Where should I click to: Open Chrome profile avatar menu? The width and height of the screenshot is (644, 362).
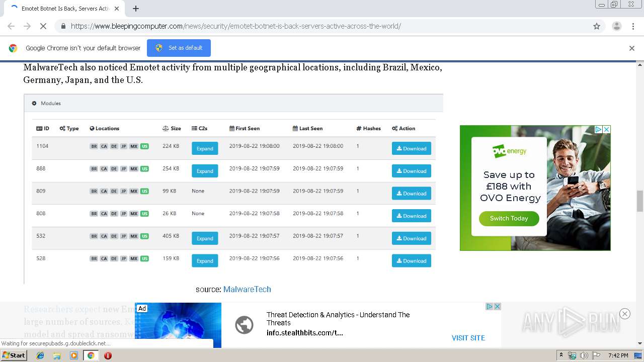tap(617, 26)
